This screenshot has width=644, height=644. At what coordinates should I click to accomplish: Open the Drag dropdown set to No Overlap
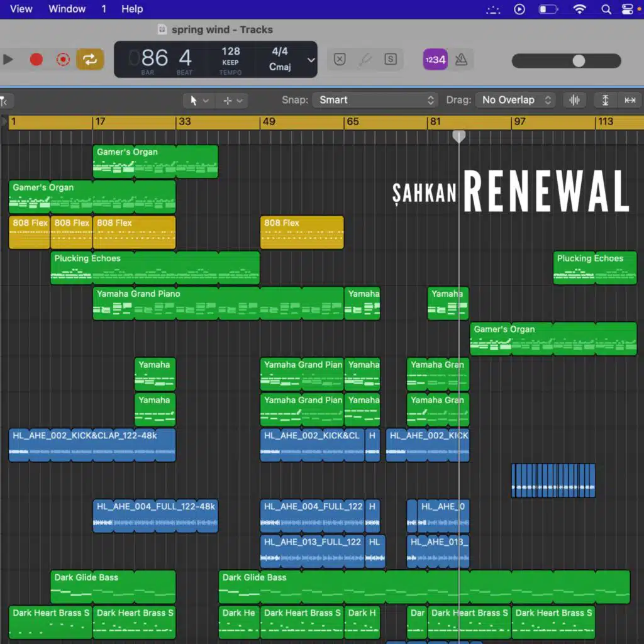pos(515,100)
